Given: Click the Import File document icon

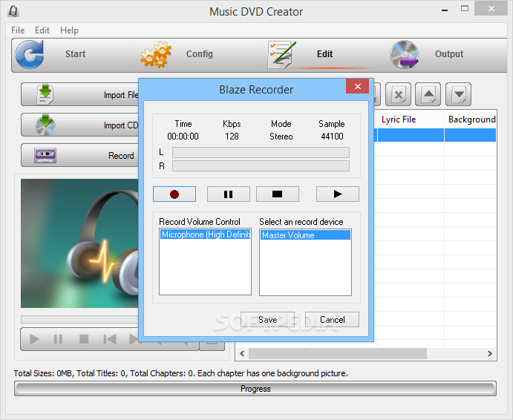Looking at the screenshot, I should click(x=45, y=94).
